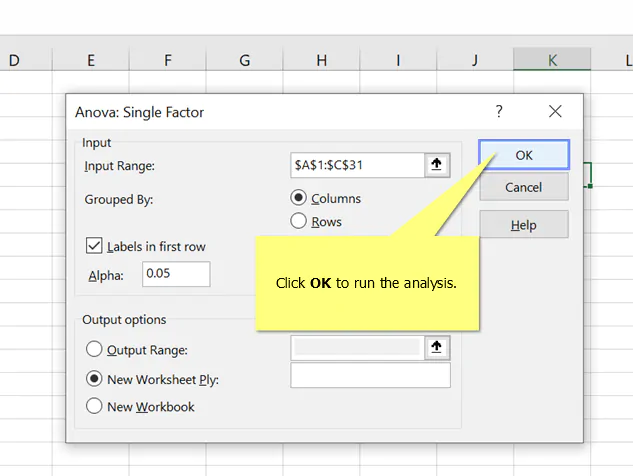This screenshot has width=633, height=476.
Task: Click column G header in spreadsheet
Action: 245,60
